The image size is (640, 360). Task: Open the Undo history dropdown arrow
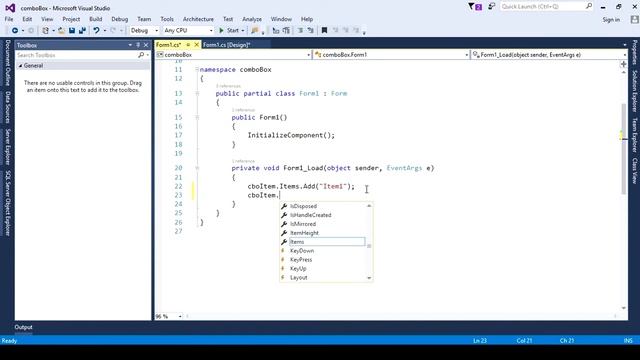click(x=105, y=30)
